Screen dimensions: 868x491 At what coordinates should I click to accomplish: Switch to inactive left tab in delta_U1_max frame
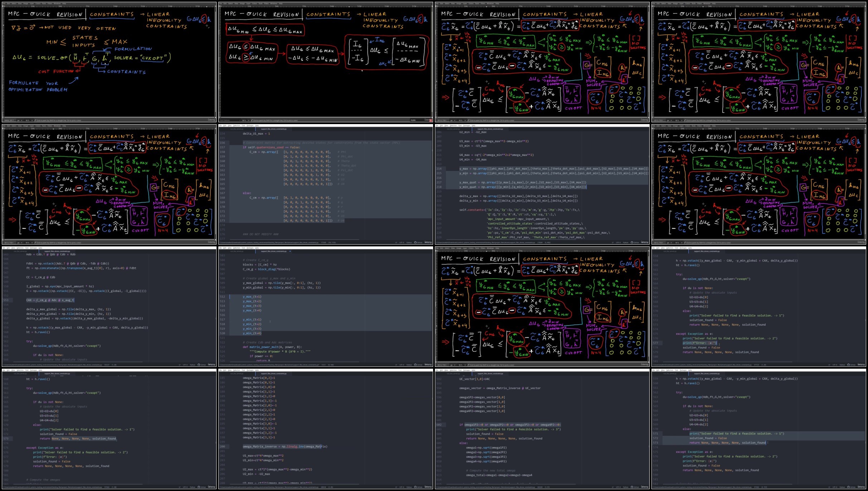(x=237, y=129)
